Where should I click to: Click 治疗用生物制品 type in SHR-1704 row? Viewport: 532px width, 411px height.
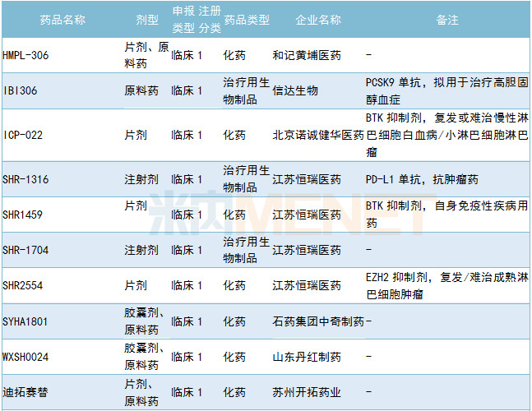(x=247, y=250)
